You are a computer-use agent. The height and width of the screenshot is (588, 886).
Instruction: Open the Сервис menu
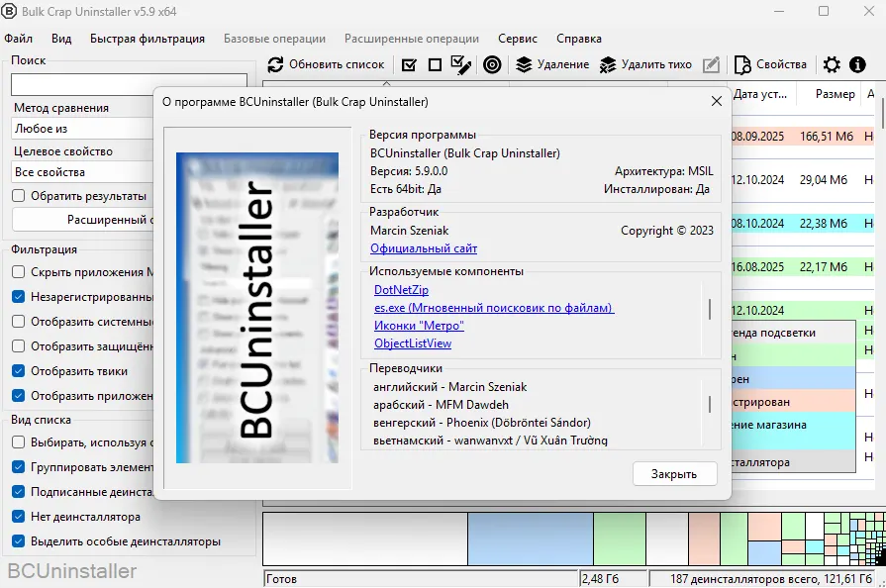(518, 39)
